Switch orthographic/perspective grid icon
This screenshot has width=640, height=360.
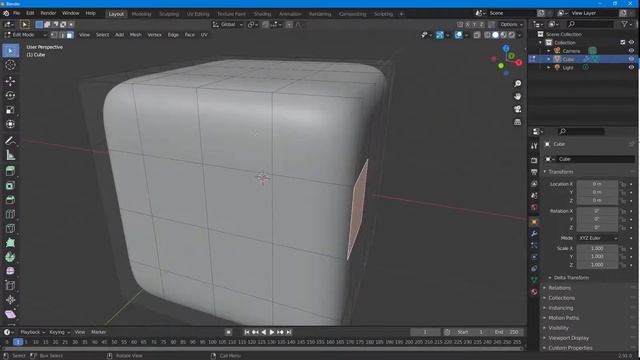coord(518,122)
